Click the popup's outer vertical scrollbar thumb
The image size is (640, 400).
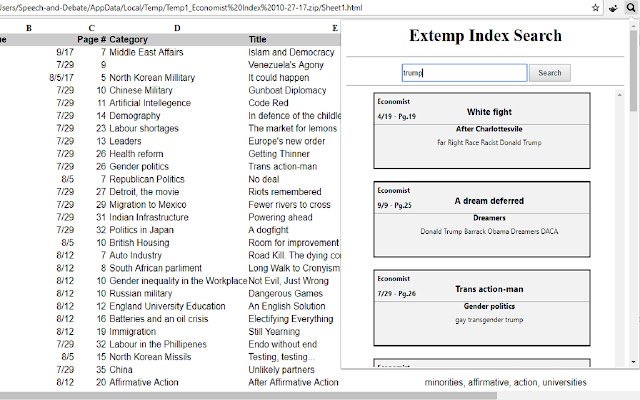coord(633,69)
